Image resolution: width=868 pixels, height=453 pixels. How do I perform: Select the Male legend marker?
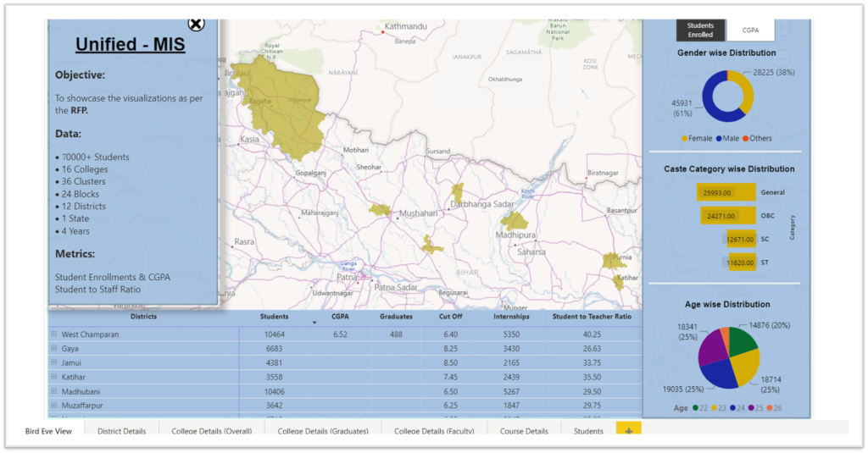tap(720, 138)
